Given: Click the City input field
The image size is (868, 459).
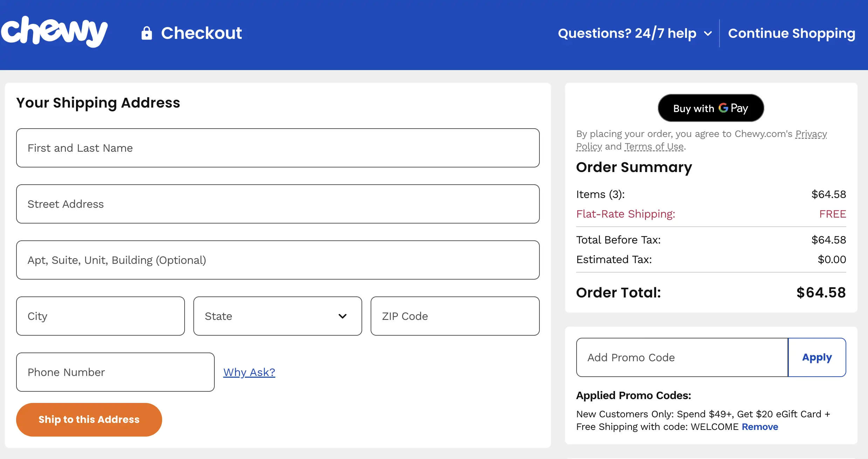Looking at the screenshot, I should coord(100,316).
